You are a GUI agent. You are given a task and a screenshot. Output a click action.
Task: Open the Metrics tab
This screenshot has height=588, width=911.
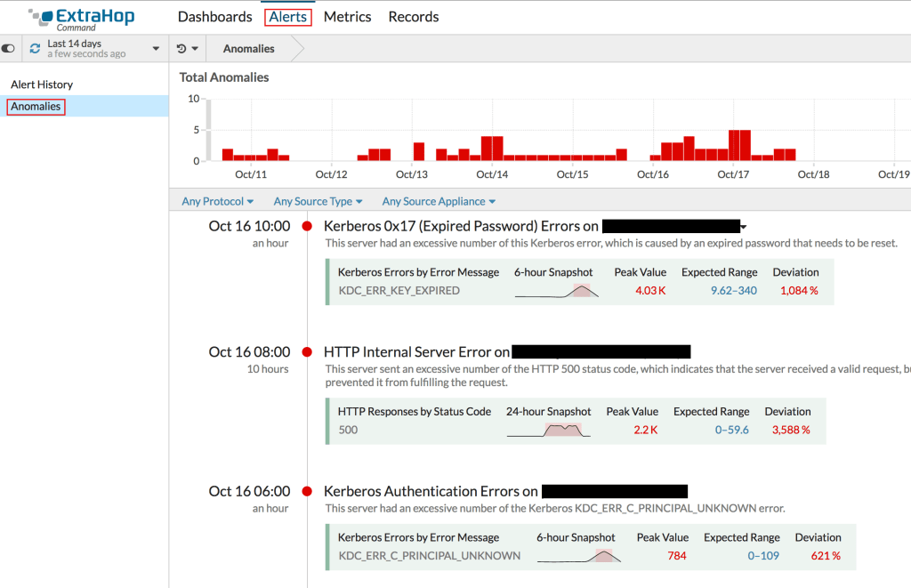(x=347, y=16)
